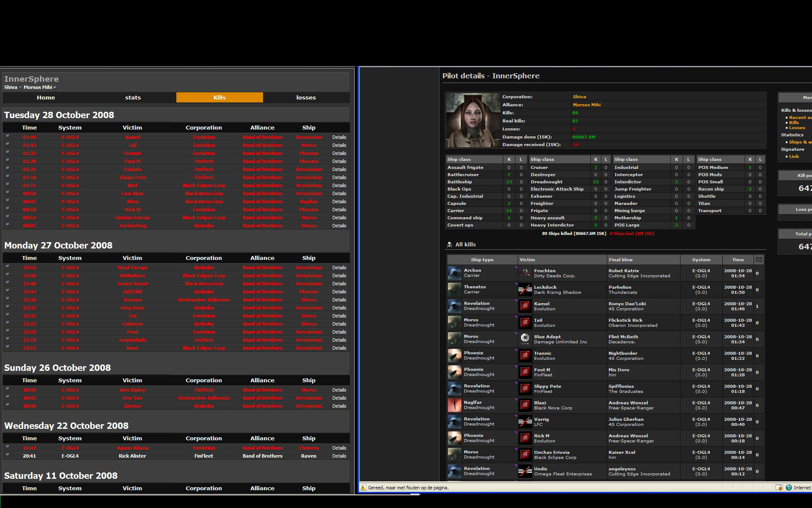Click the Naglfar dreadnought ship icon
This screenshot has height=508, width=812.
point(454,405)
